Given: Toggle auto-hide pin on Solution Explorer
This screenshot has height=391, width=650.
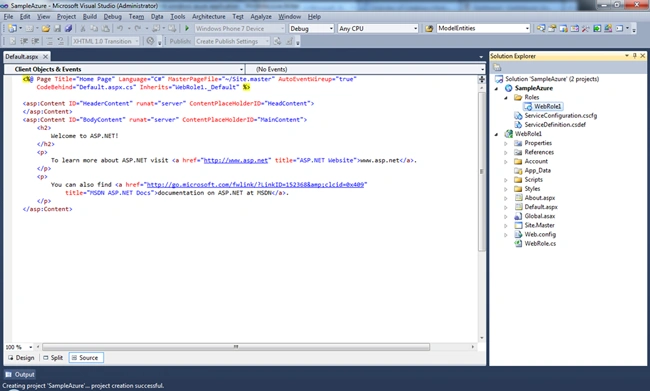Looking at the screenshot, I should [x=635, y=56].
